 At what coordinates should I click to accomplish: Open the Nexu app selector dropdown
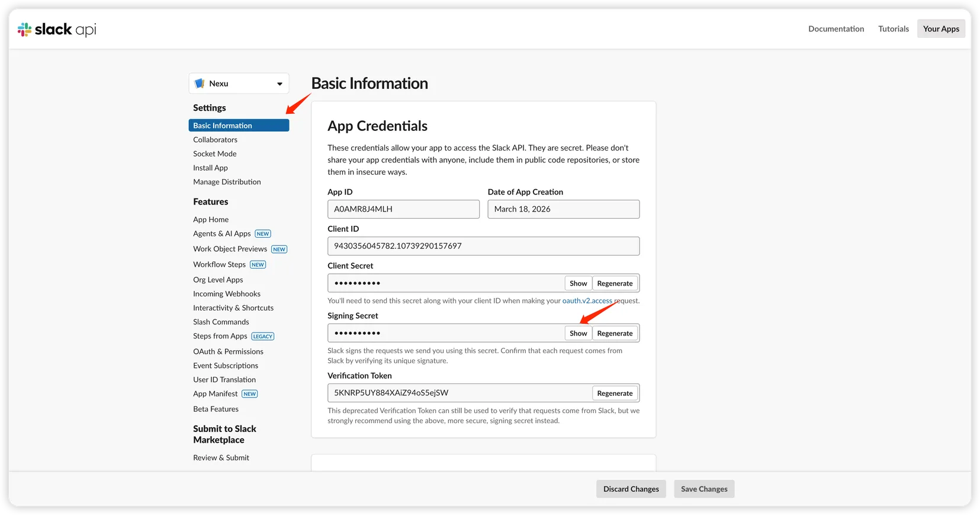pos(279,84)
